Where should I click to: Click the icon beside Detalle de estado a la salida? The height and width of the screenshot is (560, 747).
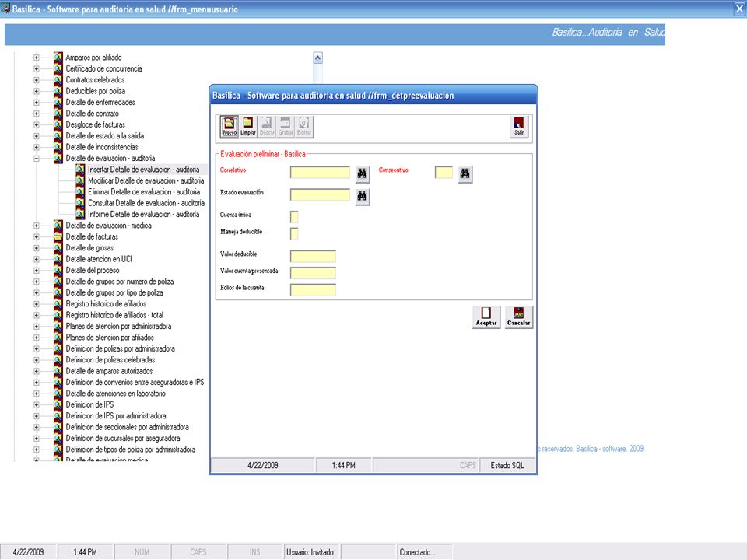coord(58,135)
